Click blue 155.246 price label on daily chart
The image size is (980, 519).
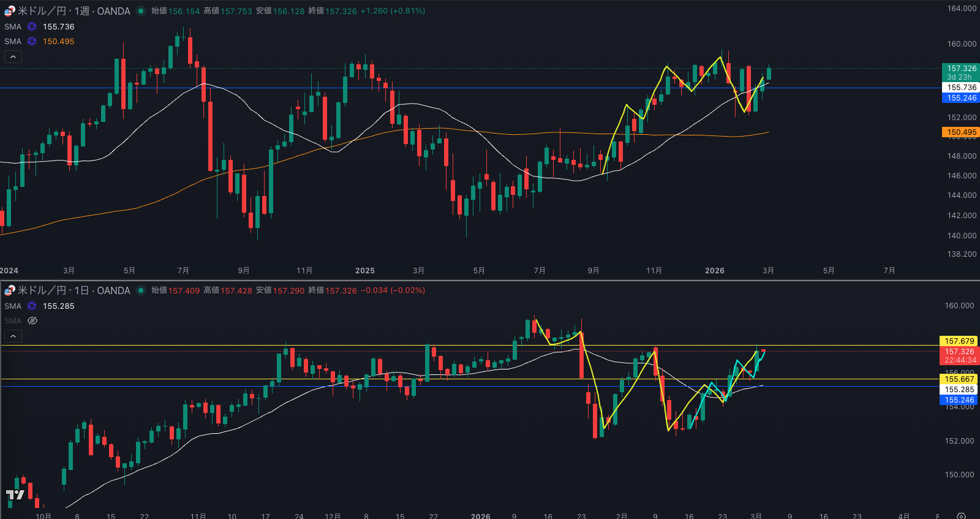[959, 400]
